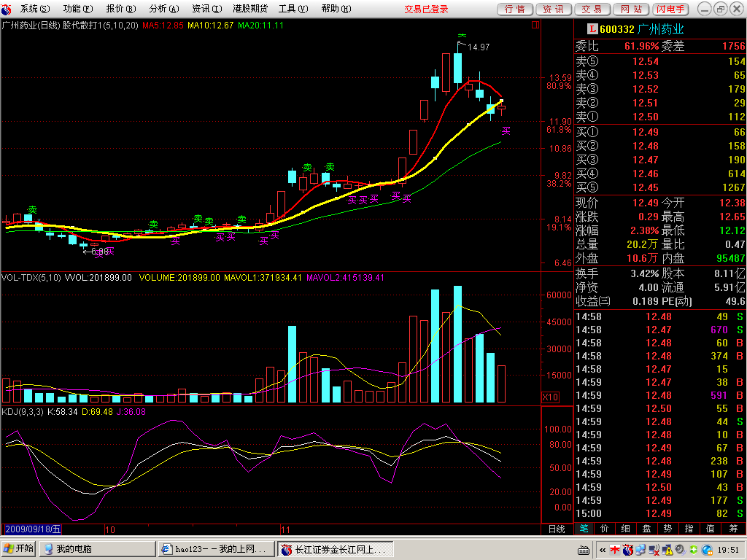Click the securities app tray icon
Viewport: 747px width, 560px height.
point(628,550)
